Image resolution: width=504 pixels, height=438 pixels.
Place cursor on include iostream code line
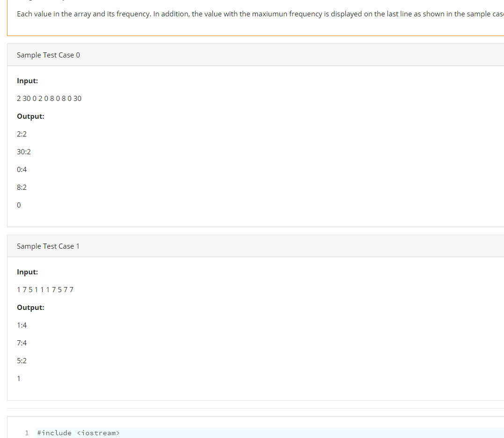coord(78,433)
